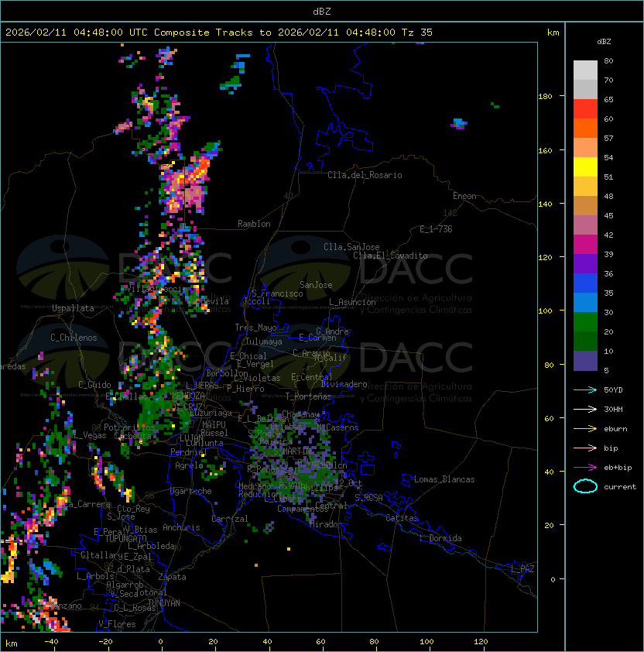
Task: Pick the light blue 30-35 dBZ swatch
Action: click(x=585, y=302)
